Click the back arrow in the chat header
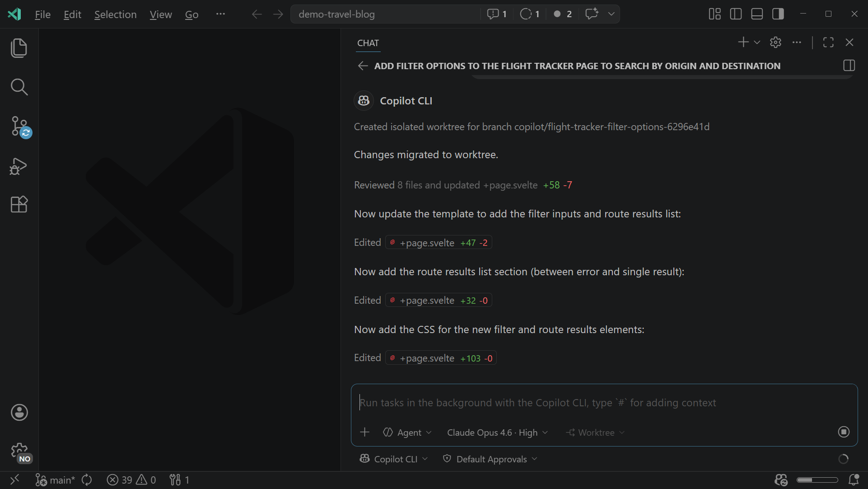Viewport: 868px width, 489px height. (363, 66)
